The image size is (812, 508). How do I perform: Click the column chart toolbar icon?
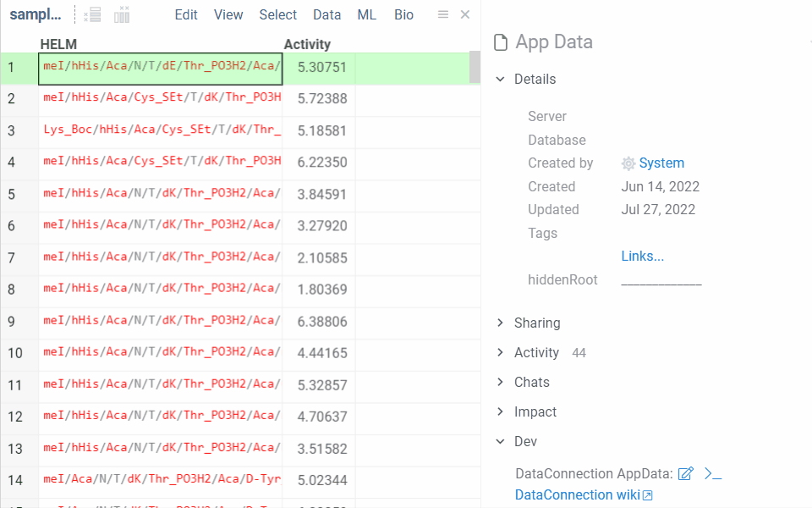121,14
